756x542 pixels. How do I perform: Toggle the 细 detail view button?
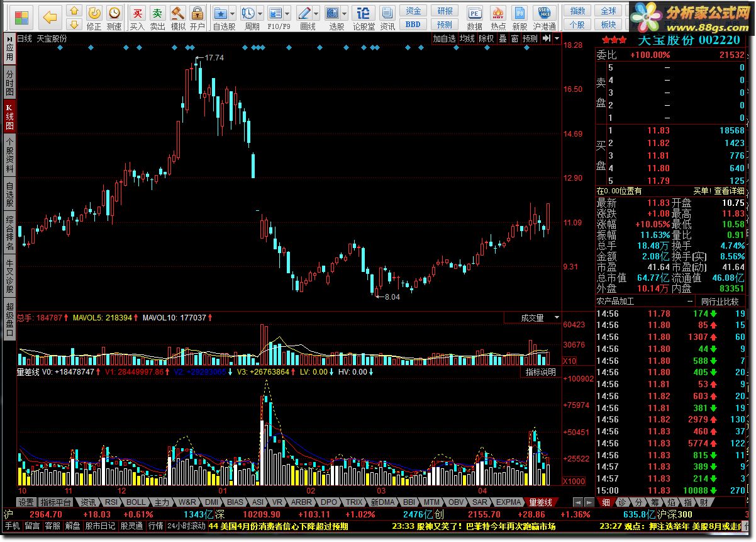coord(606,502)
